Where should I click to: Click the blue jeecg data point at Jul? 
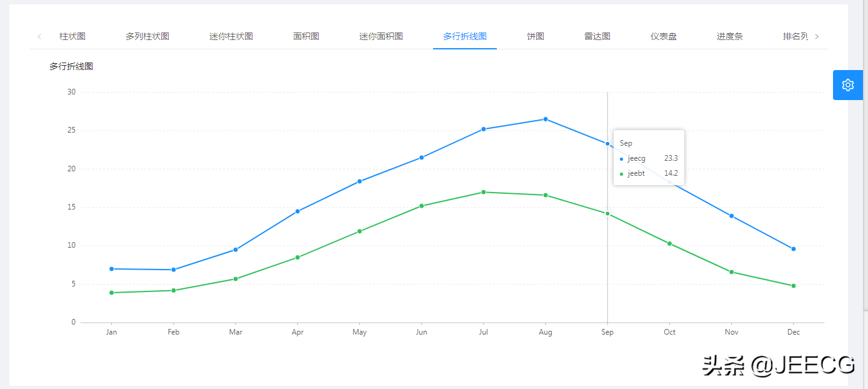484,129
